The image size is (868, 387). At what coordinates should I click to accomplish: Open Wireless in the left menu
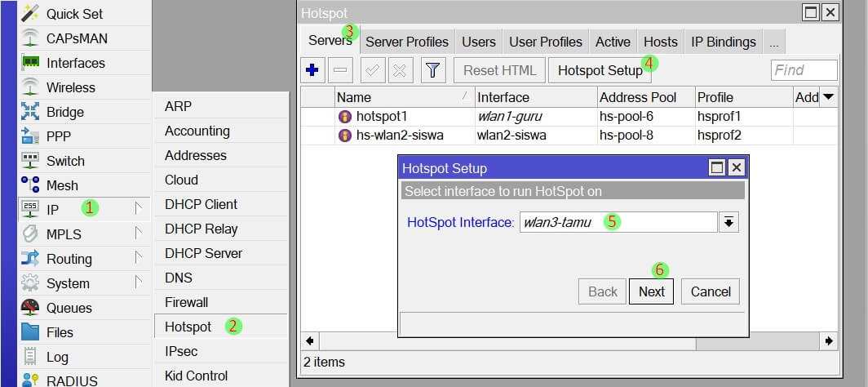point(70,87)
